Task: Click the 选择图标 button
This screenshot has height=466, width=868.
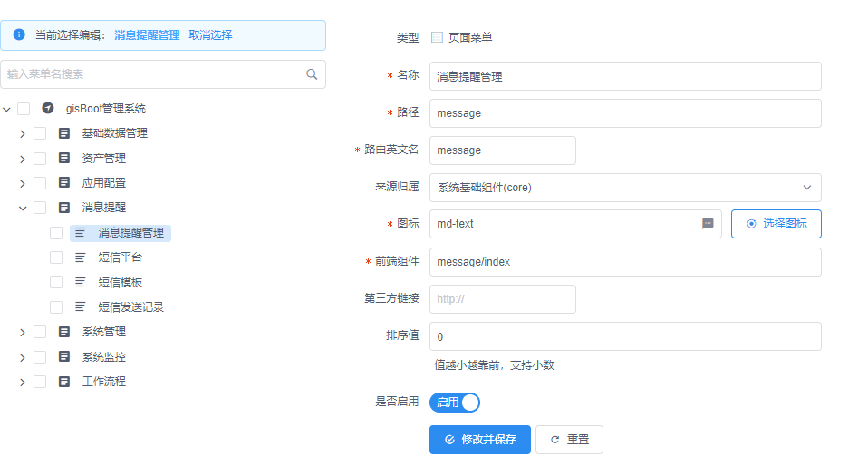Action: click(776, 224)
